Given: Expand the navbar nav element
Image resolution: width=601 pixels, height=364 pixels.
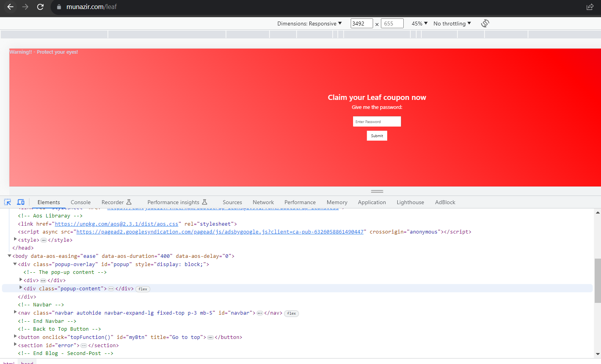Looking at the screenshot, I should point(15,313).
